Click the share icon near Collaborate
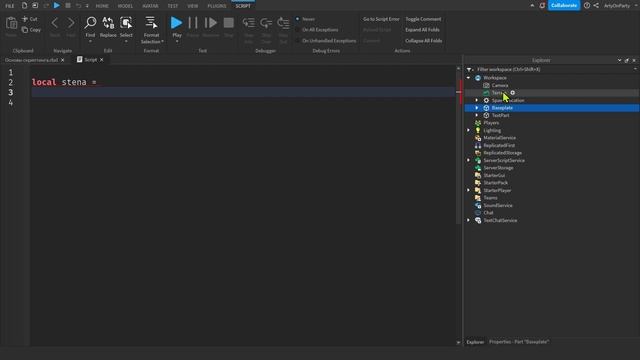The width and height of the screenshot is (640, 360). pos(596,6)
